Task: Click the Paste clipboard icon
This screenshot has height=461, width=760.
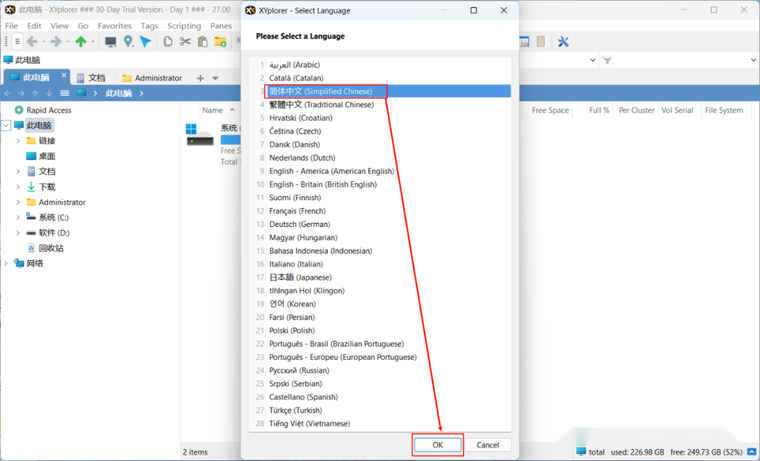Action: click(203, 42)
